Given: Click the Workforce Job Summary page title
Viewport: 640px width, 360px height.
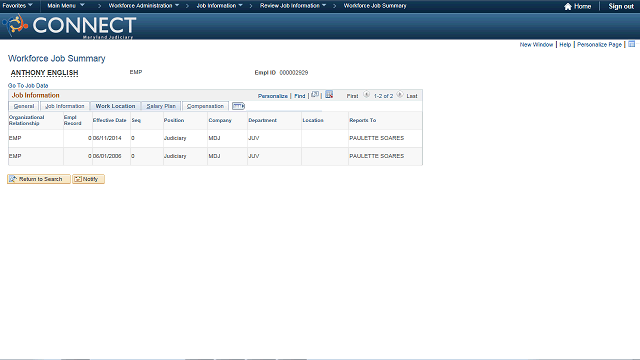Looking at the screenshot, I should (57, 58).
